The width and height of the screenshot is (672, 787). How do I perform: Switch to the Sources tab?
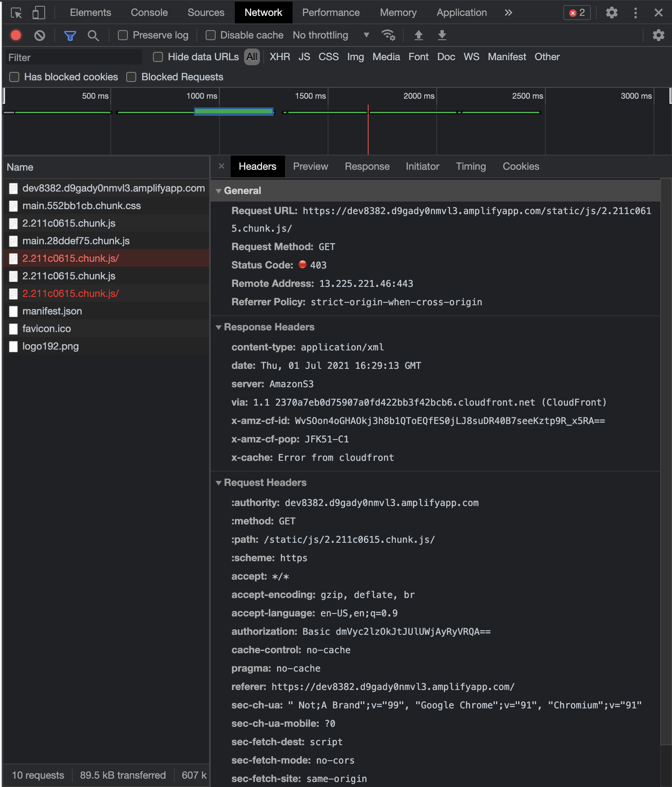[206, 13]
